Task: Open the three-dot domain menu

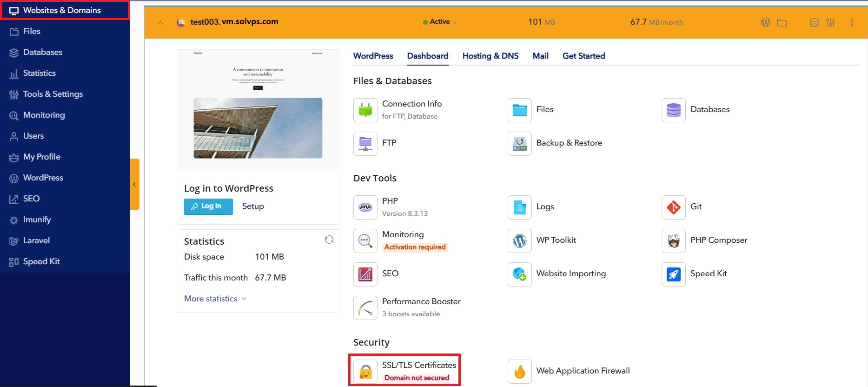Action: click(x=852, y=22)
